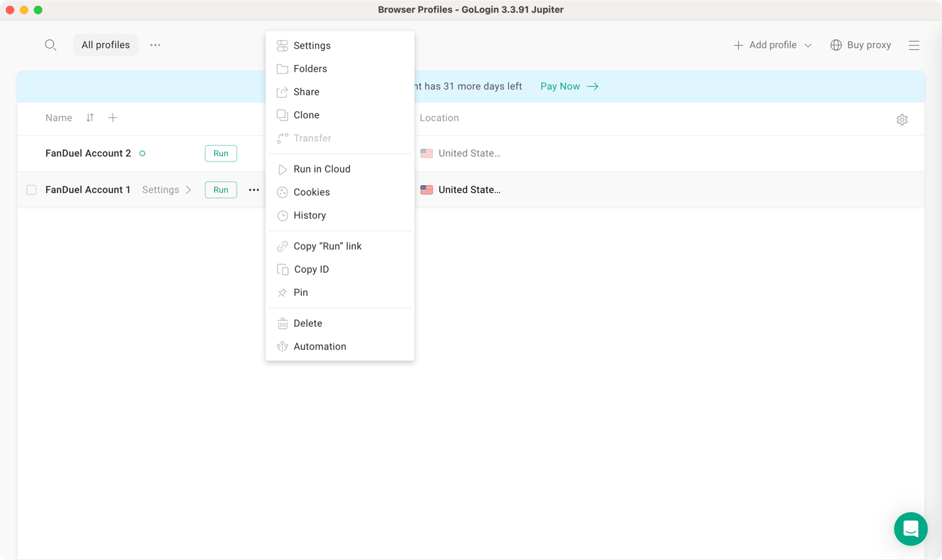Click the chain link icon for Copy Run link

tap(282, 246)
